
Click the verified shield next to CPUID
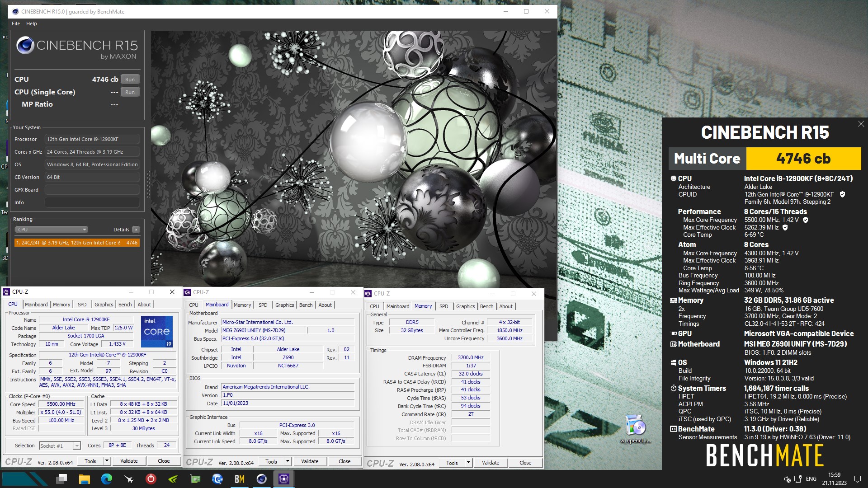pyautogui.click(x=842, y=194)
